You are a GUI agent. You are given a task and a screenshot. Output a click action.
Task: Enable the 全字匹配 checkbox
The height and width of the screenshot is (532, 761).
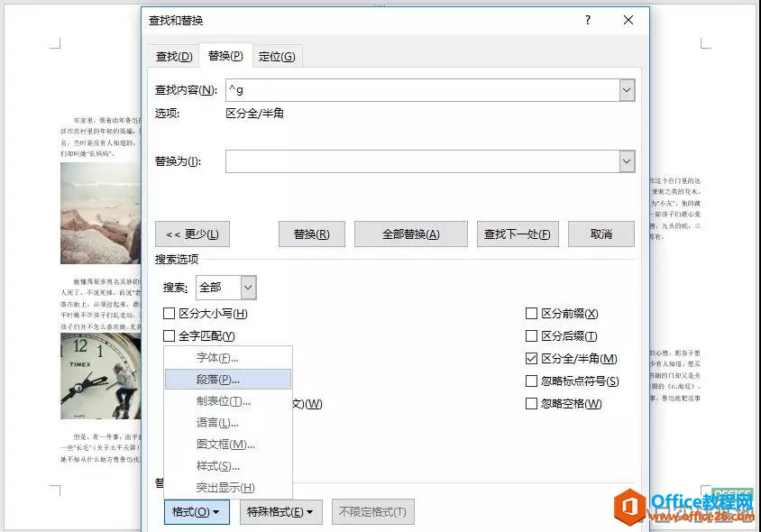(x=169, y=335)
